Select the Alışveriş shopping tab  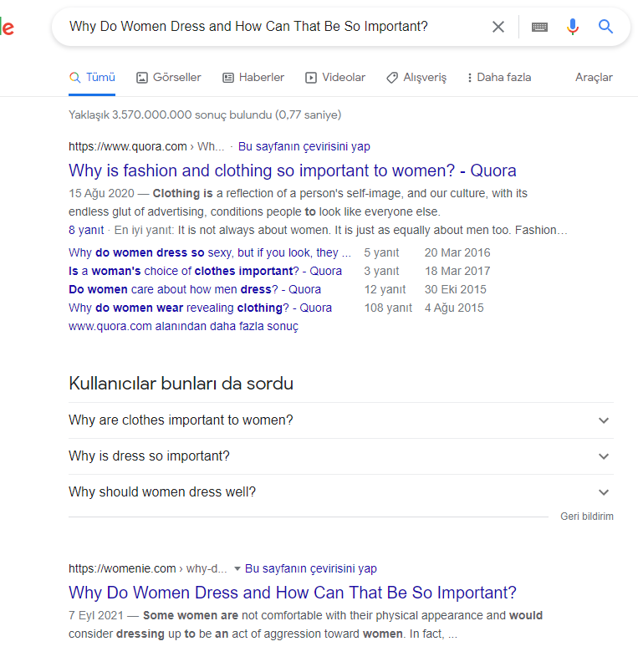point(416,77)
